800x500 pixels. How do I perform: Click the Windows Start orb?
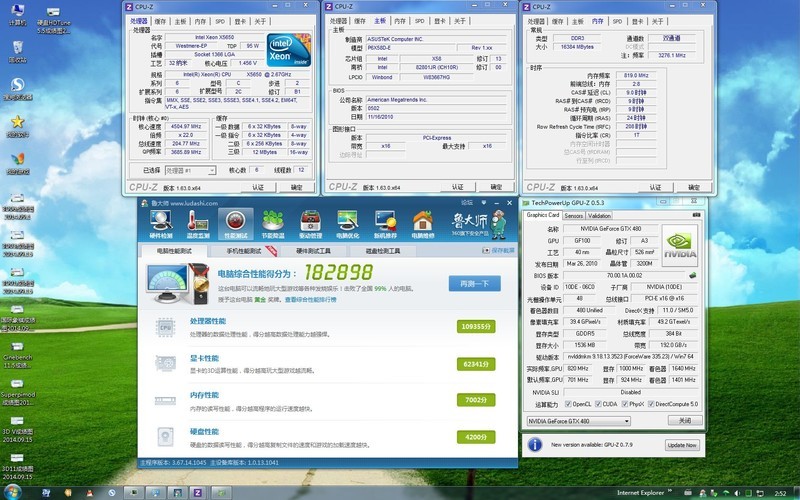12,492
